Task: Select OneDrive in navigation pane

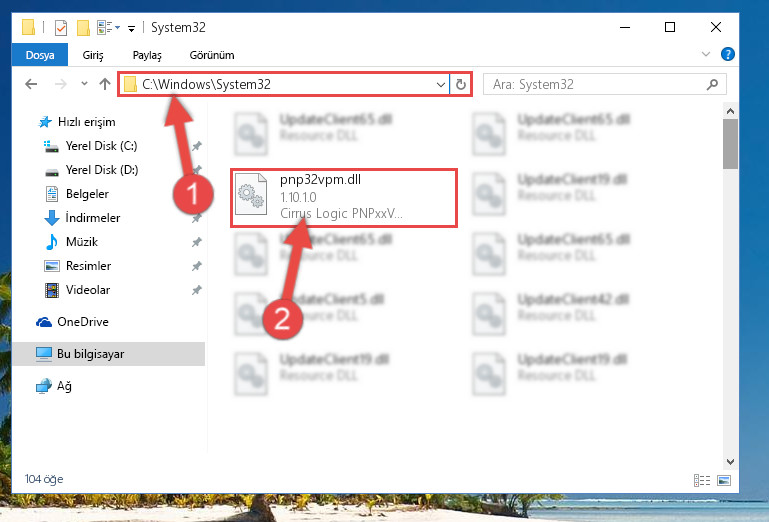Action: click(x=72, y=322)
